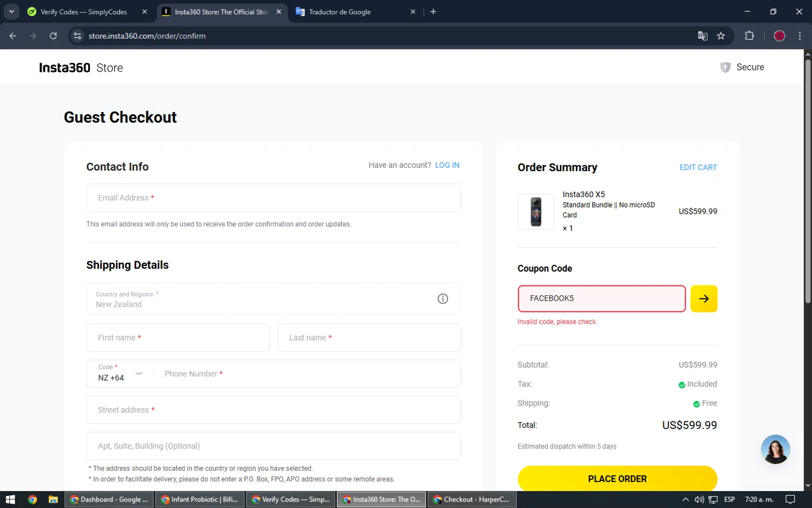Viewport: 812px width, 508px height.
Task: Click the Insta360 X5 product name
Action: coord(584,194)
